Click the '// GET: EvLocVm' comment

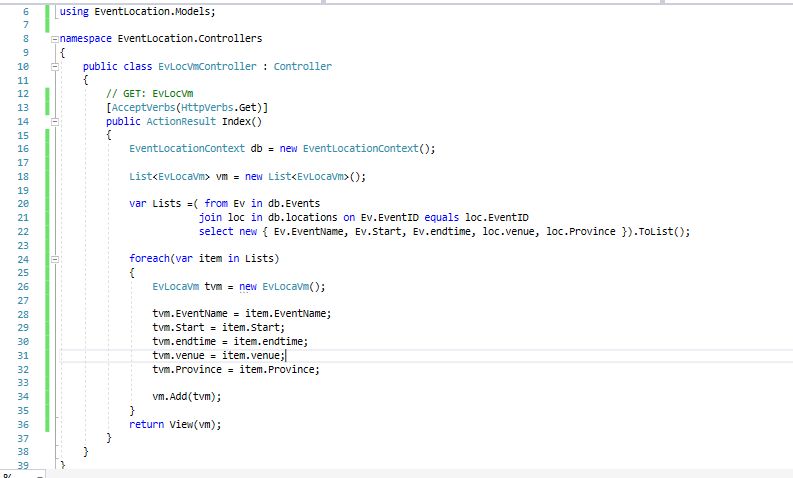tap(150, 94)
